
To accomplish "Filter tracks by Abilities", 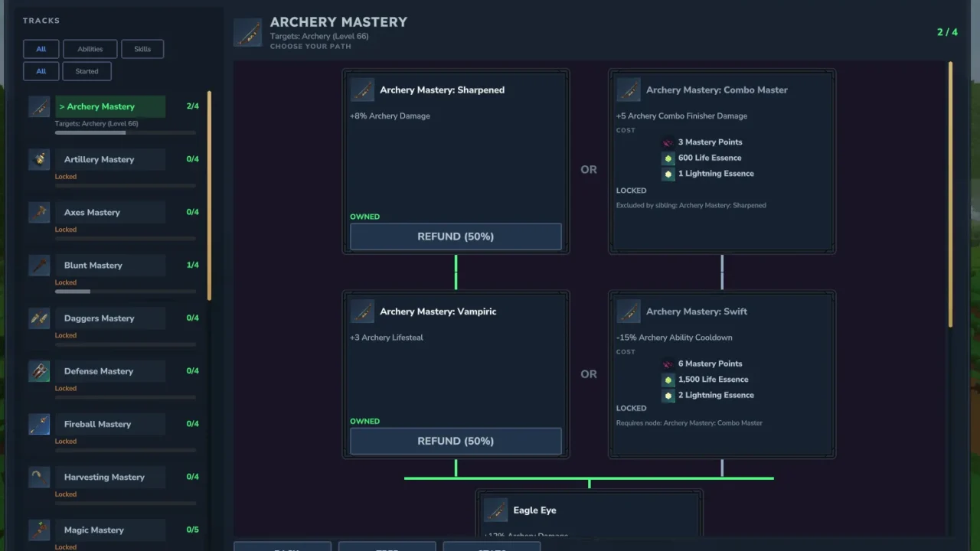I will click(90, 49).
